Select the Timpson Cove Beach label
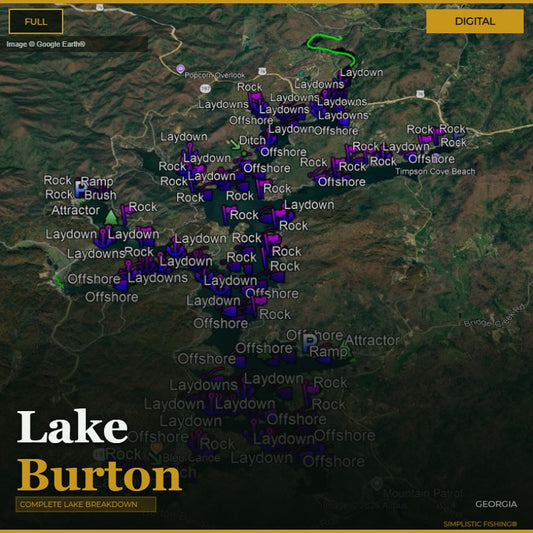Image resolution: width=533 pixels, height=533 pixels. click(x=435, y=172)
